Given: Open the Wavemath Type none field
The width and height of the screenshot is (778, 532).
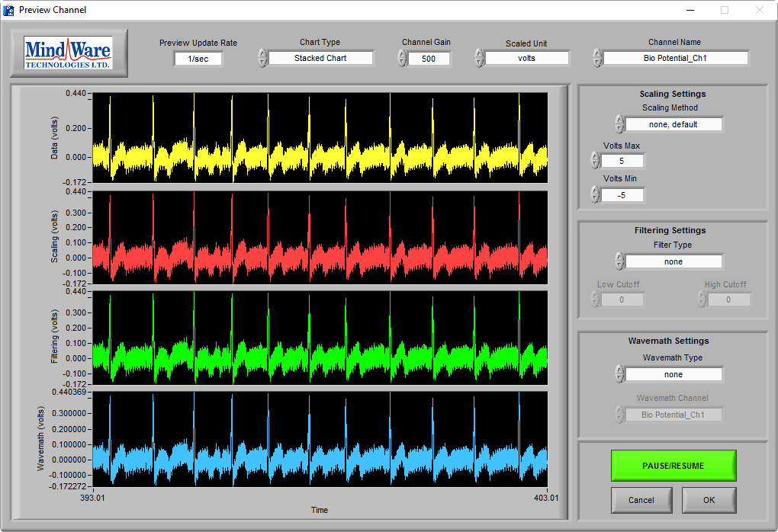Looking at the screenshot, I should click(x=674, y=375).
